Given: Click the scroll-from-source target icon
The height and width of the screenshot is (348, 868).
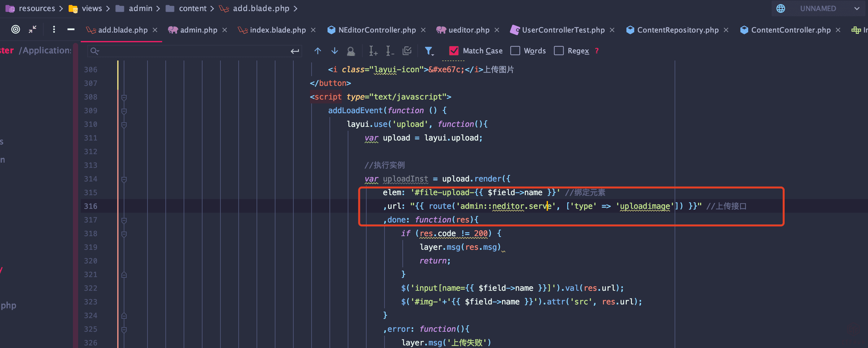Looking at the screenshot, I should tap(16, 30).
